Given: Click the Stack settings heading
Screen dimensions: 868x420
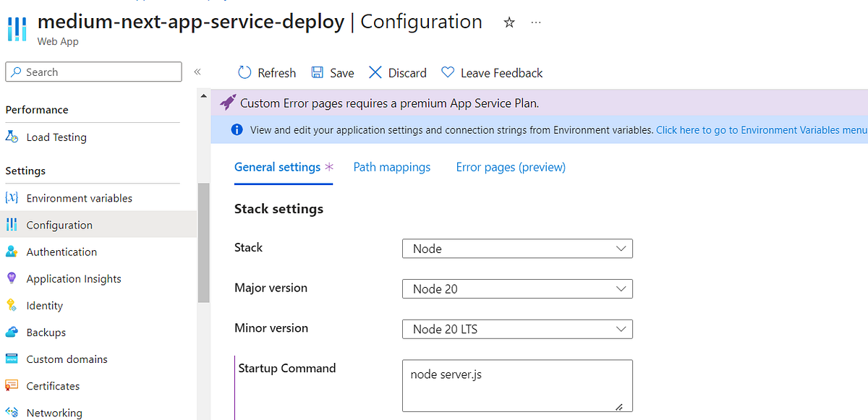Looking at the screenshot, I should (x=279, y=209).
